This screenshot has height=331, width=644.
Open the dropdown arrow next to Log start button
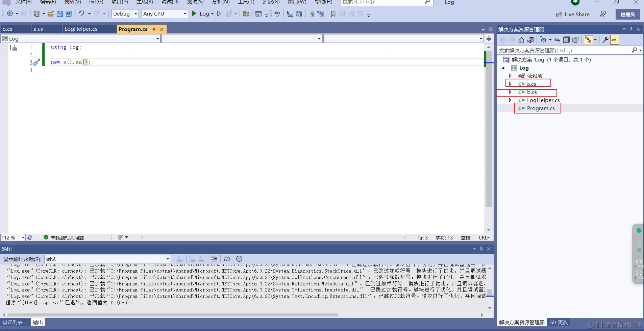coord(212,14)
